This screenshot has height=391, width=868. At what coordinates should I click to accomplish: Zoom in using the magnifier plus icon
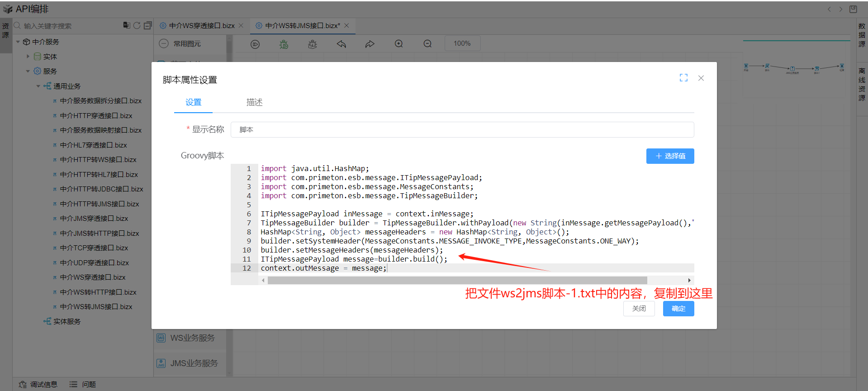[x=398, y=44]
